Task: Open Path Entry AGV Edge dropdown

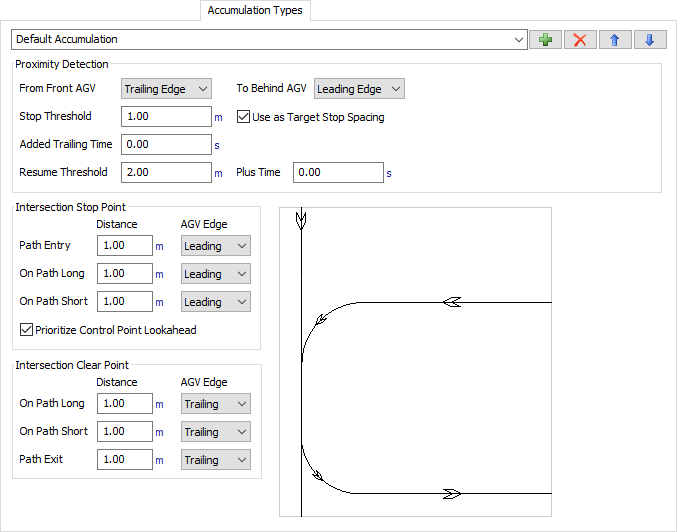Action: [215, 246]
